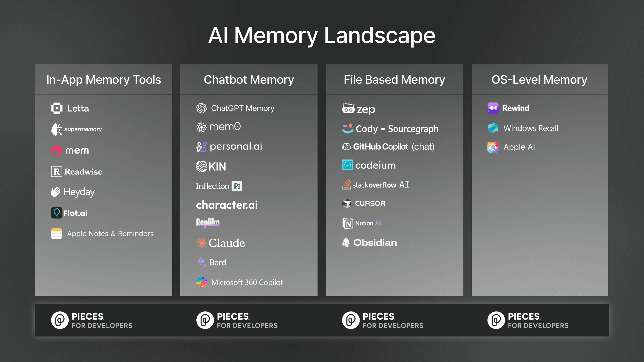Click the personal.ai logo icon
The width and height of the screenshot is (644, 362).
pyautogui.click(x=202, y=147)
